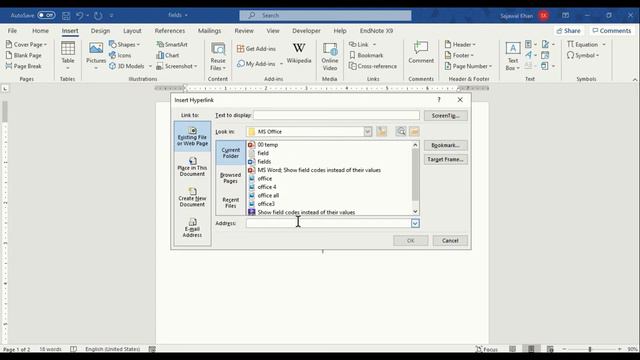This screenshot has height=360, width=640.
Task: Click Get Add-ins
Action: 256,49
